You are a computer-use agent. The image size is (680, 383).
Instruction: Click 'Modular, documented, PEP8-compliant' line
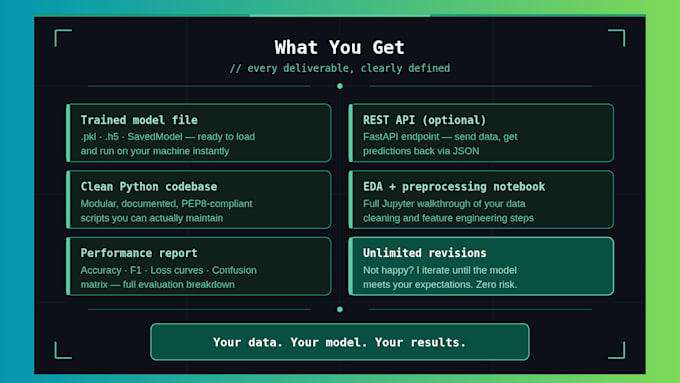point(166,203)
